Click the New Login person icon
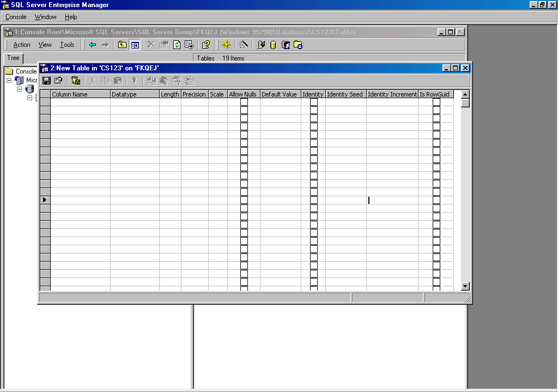Image resolution: width=558 pixels, height=392 pixels. point(286,45)
